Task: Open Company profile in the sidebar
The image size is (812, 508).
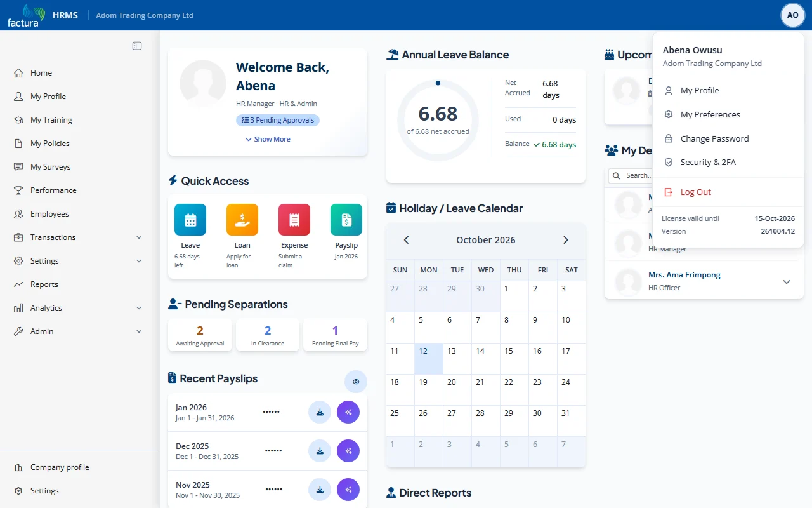Action: (80, 467)
